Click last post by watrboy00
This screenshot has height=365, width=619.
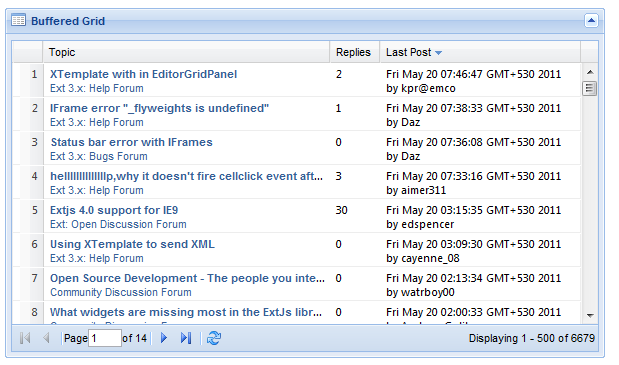[420, 292]
